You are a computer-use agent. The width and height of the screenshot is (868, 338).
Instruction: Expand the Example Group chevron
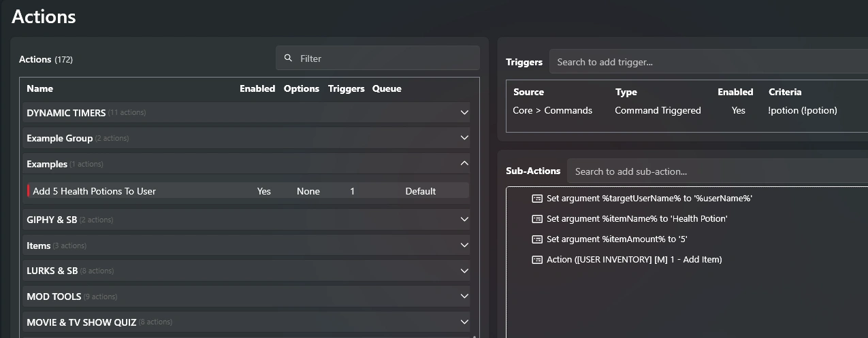click(464, 137)
